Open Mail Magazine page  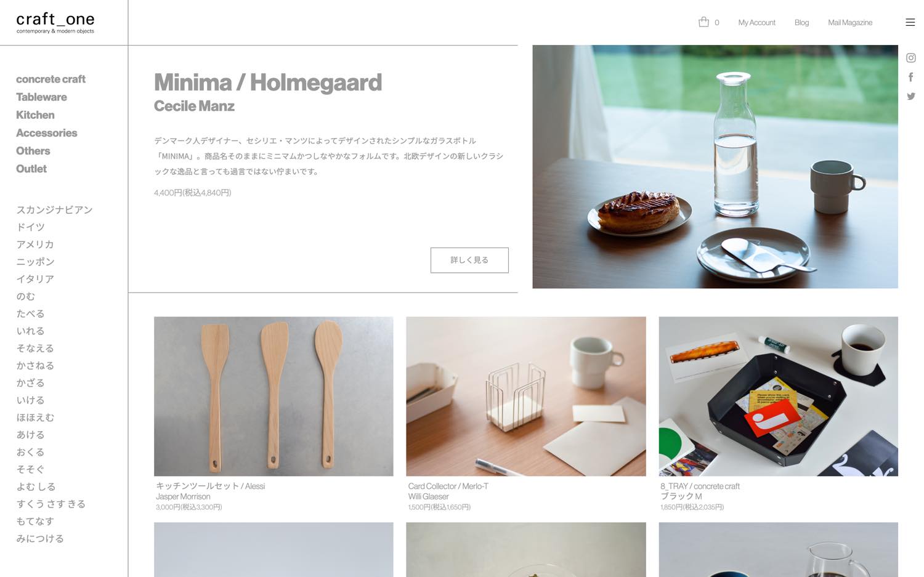point(850,23)
